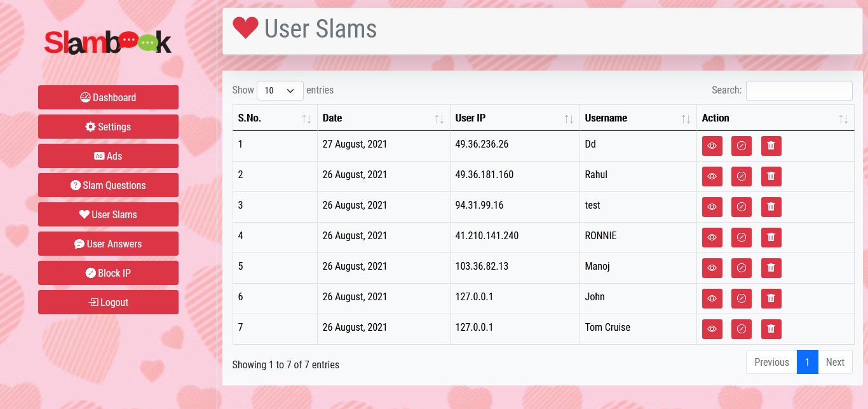Open the Slam Questions section
The width and height of the screenshot is (868, 409).
(x=108, y=185)
